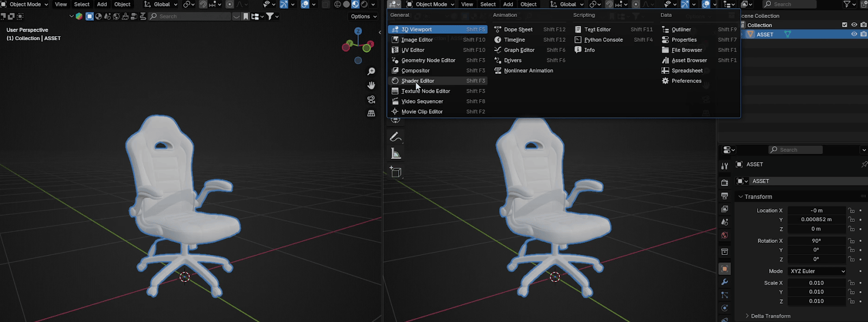Toggle camera view in the left viewport
Screen dimensions: 868x322
(371, 100)
